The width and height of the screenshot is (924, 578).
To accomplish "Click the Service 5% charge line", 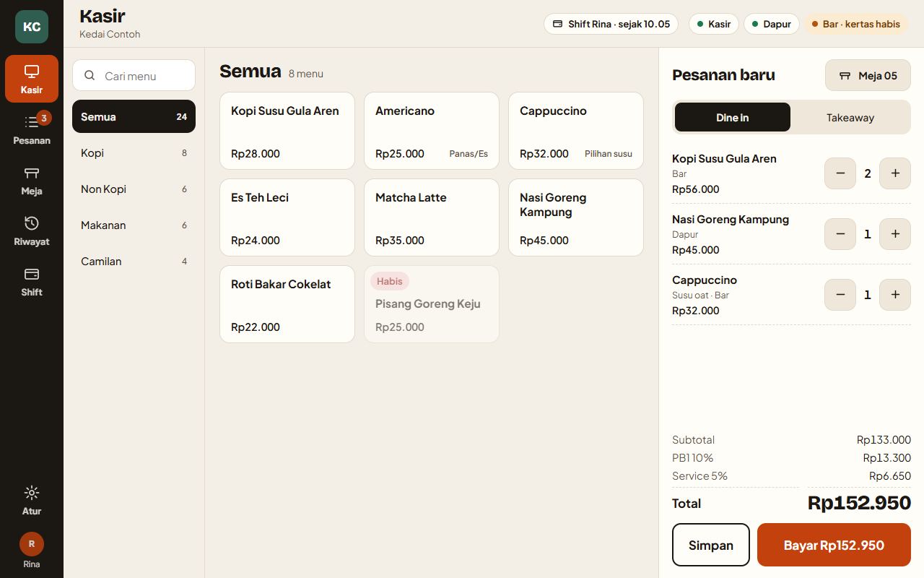I will (x=791, y=475).
